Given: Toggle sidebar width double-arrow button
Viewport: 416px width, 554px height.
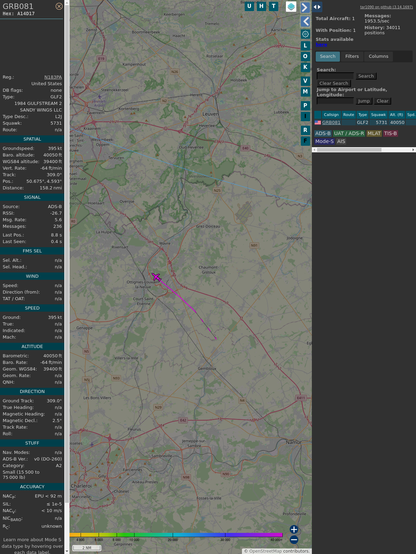Looking at the screenshot, I should point(317,7).
